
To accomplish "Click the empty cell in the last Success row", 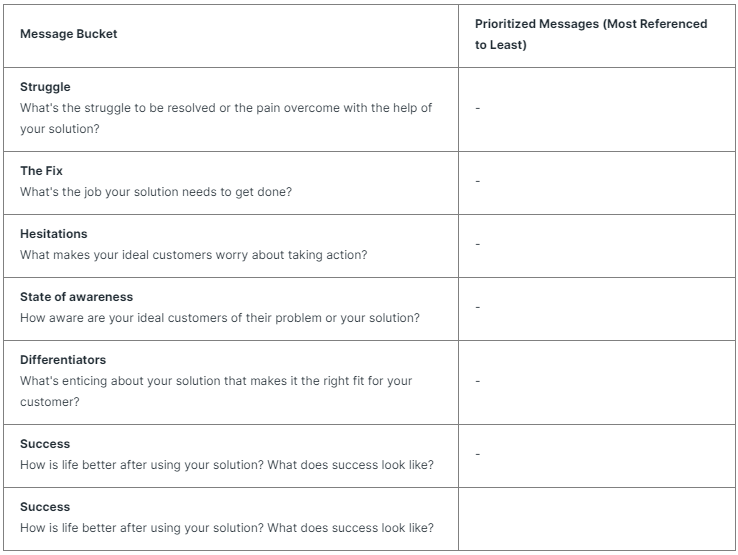I will click(x=597, y=518).
